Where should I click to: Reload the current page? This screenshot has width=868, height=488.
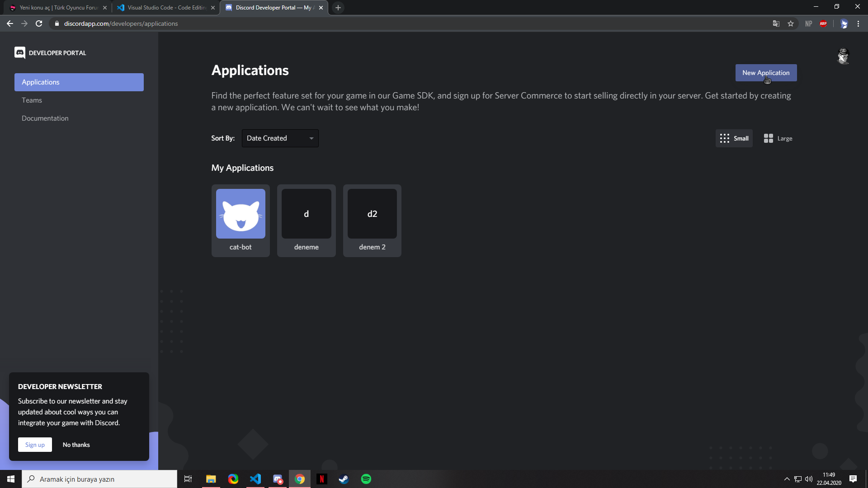coord(39,23)
